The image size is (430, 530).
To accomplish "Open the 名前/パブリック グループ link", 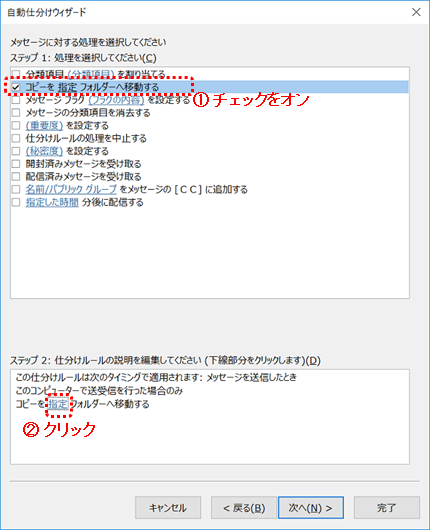I will click(71, 189).
